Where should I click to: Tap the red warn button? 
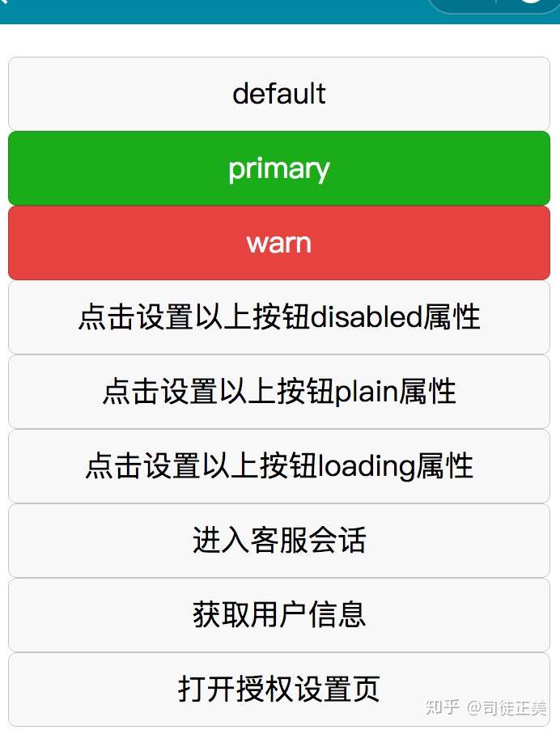point(279,243)
